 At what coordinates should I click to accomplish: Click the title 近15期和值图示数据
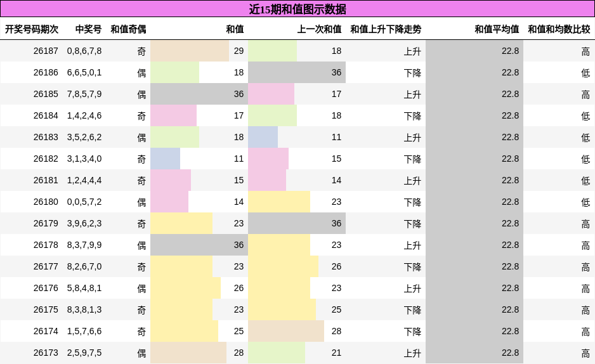click(x=297, y=9)
